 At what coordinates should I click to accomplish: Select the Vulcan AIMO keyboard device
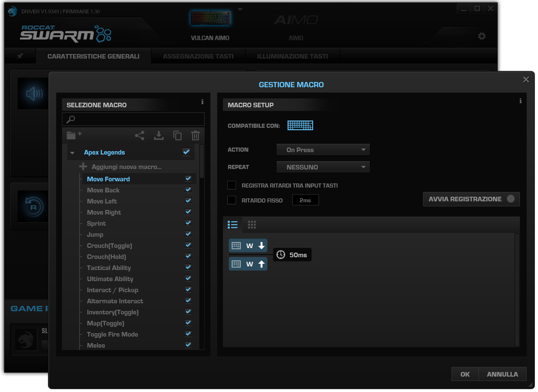coord(210,18)
